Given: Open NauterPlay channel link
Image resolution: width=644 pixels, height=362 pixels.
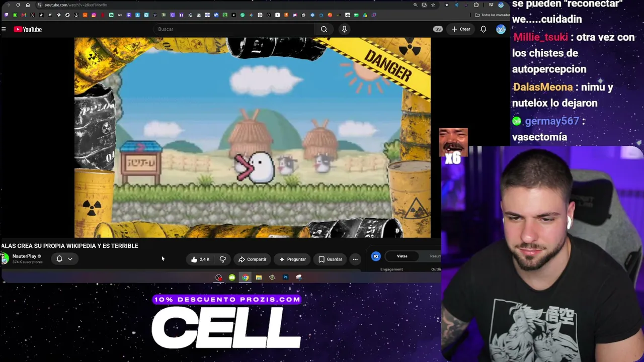Looking at the screenshot, I should (24, 256).
